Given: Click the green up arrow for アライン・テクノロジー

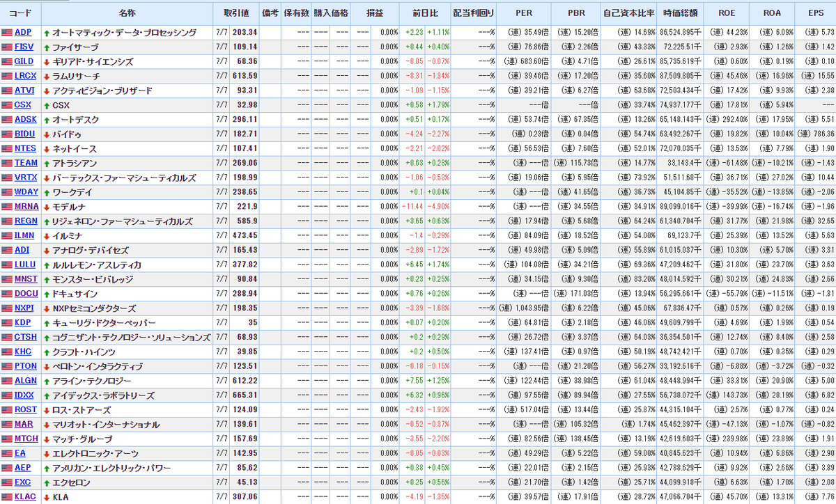Looking at the screenshot, I should (x=47, y=381).
